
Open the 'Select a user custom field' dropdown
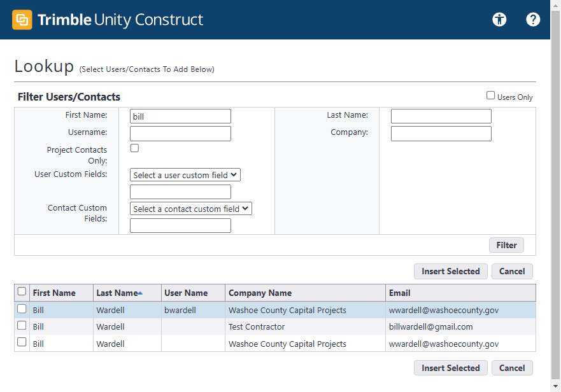point(185,175)
